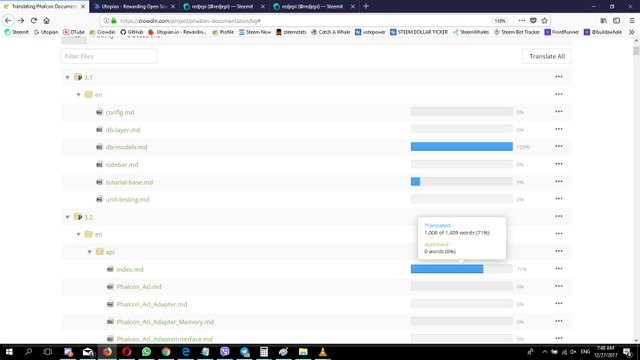
Task: Click index.md 71% progress bar
Action: click(x=462, y=269)
